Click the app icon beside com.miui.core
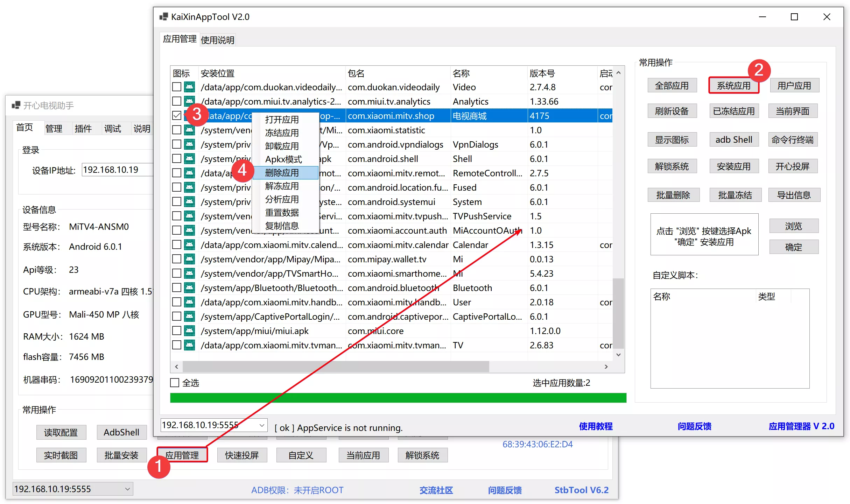 [x=189, y=331]
